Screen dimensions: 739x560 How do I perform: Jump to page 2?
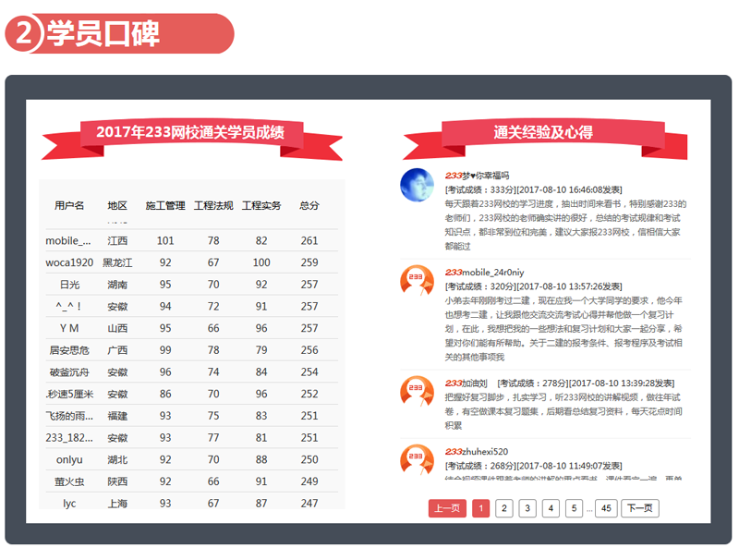[x=504, y=508]
